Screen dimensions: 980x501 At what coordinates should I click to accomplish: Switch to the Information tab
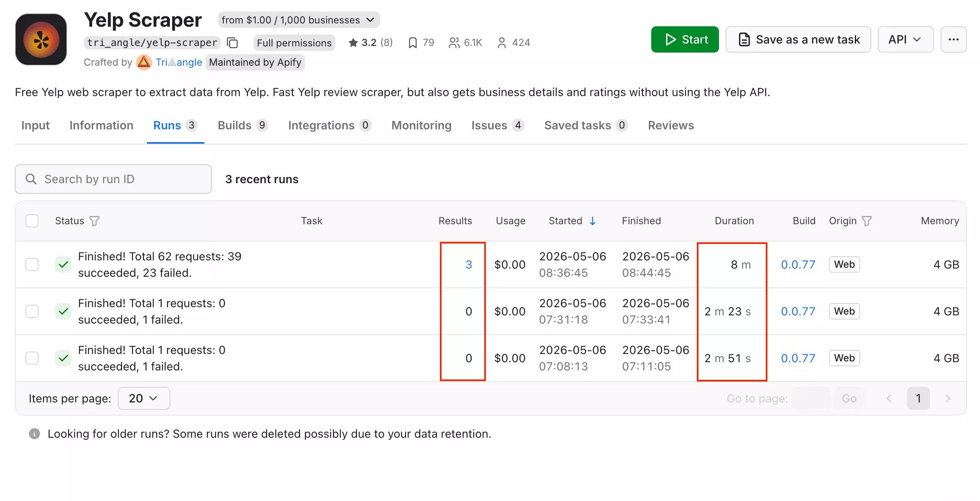[x=101, y=125]
